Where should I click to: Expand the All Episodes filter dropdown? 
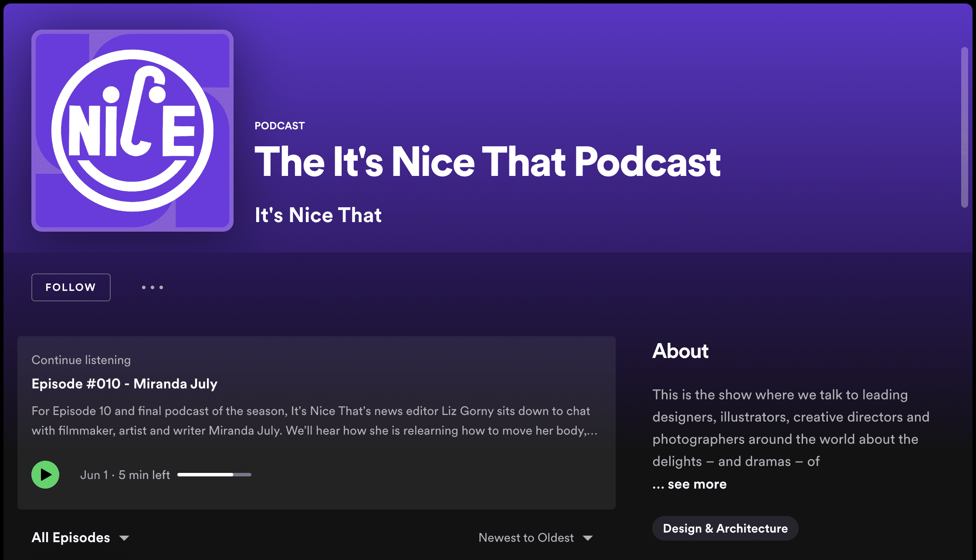(71, 537)
